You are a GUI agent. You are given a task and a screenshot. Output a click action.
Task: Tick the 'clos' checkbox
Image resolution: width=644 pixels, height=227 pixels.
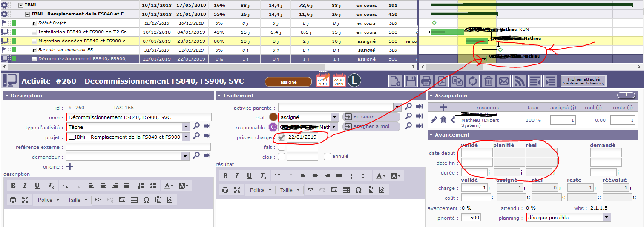tap(282, 157)
